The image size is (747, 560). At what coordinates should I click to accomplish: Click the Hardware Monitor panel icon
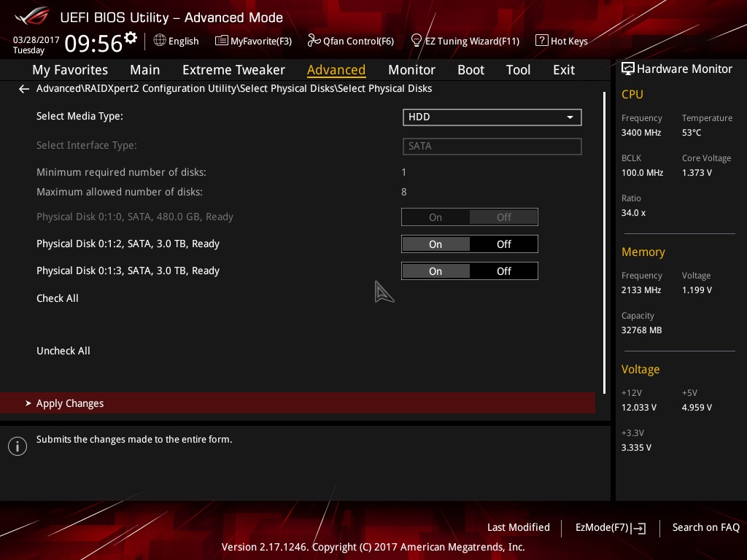pos(628,69)
